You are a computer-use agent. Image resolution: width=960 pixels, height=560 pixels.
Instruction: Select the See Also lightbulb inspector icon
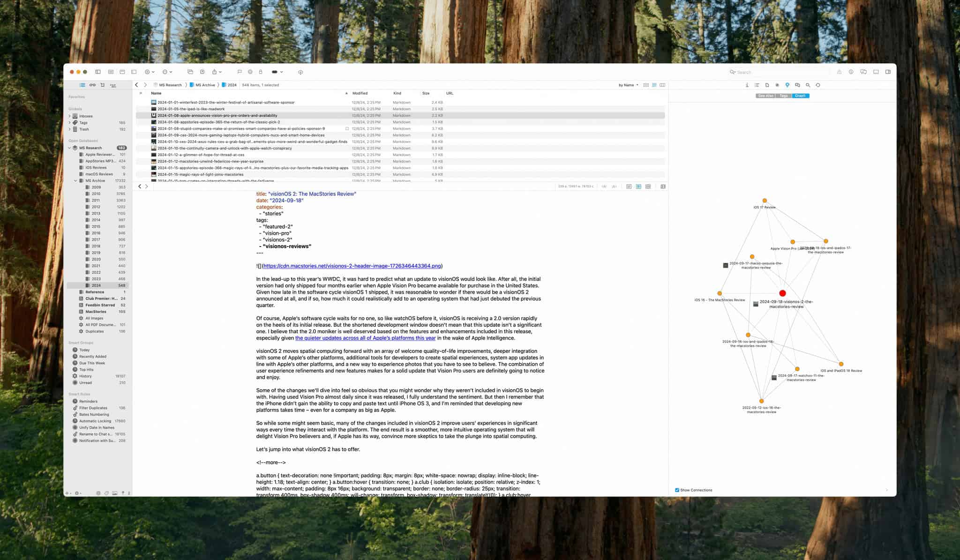787,85
